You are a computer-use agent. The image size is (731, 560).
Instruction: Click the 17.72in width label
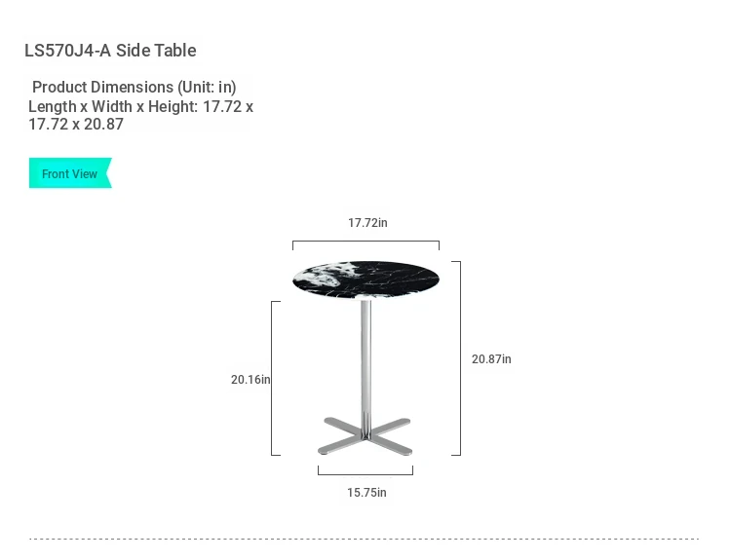click(367, 223)
